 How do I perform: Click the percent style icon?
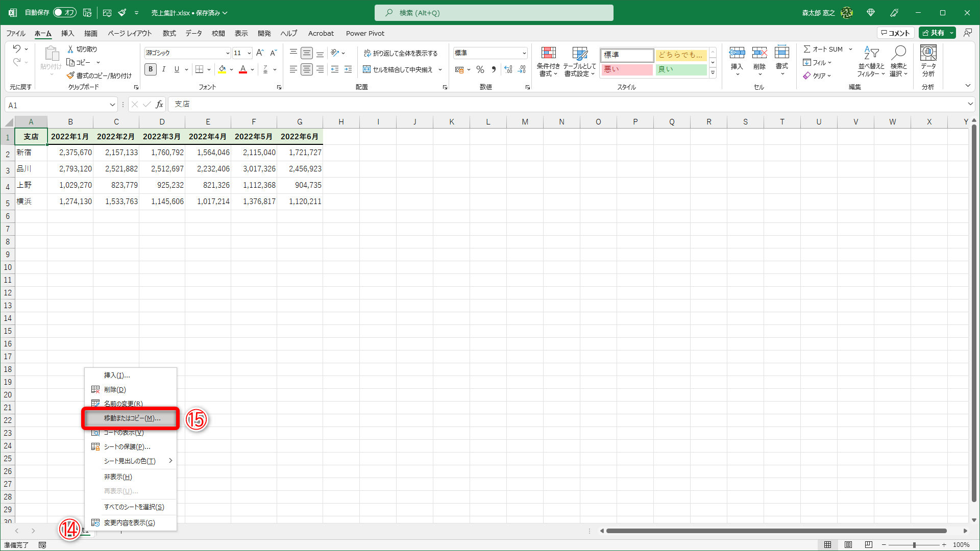pos(480,69)
